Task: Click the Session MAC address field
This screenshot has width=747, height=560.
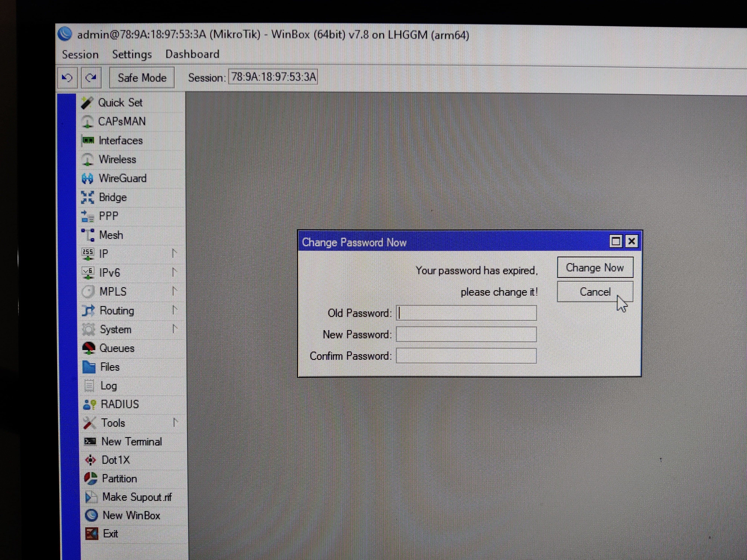Action: point(273,77)
